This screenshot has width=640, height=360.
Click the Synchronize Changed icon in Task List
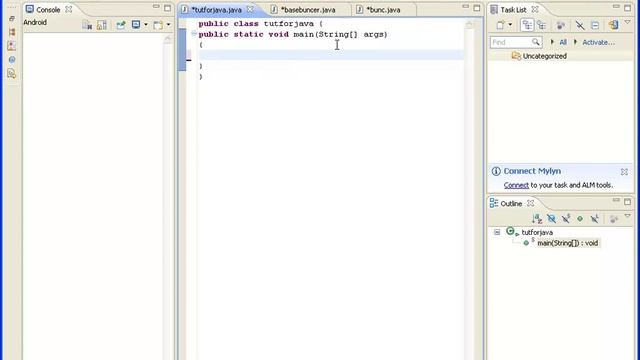613,25
